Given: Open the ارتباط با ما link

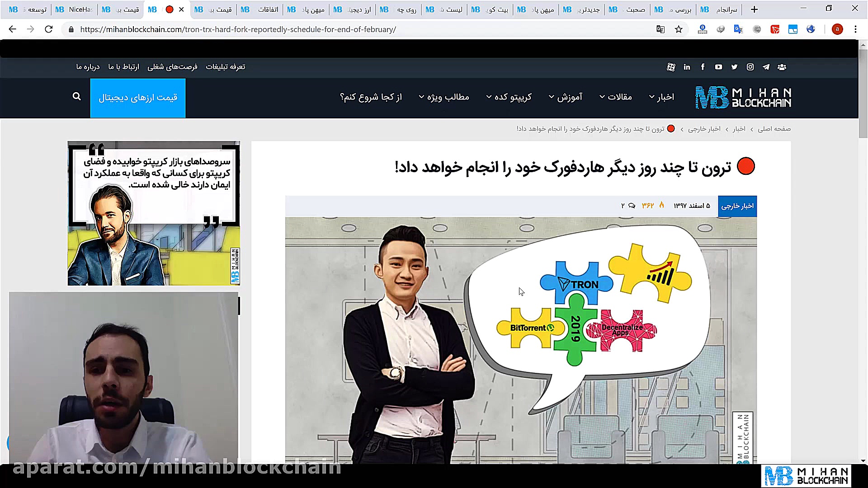Looking at the screenshot, I should point(123,67).
